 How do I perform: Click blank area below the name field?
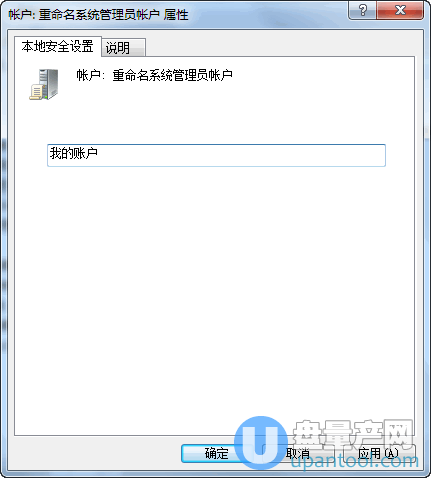tap(215, 283)
